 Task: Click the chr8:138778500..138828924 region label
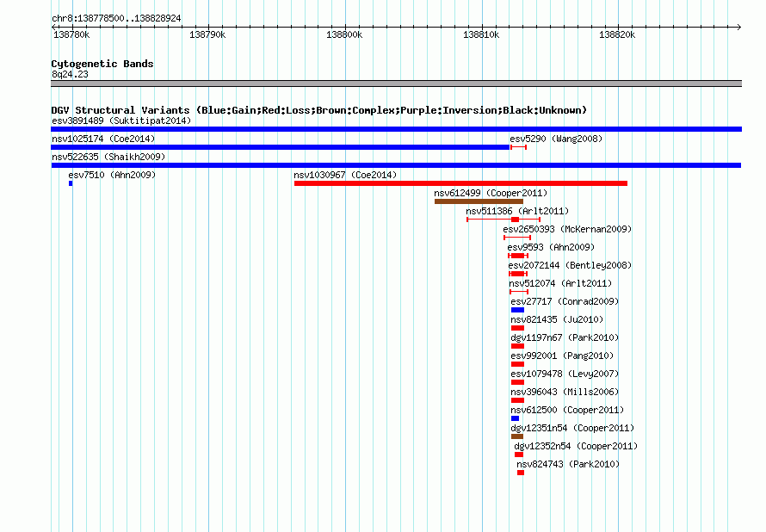pos(116,18)
